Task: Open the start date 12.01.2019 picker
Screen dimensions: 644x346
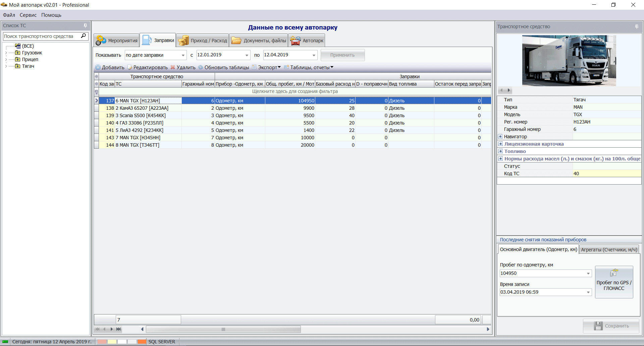Action: tap(247, 55)
